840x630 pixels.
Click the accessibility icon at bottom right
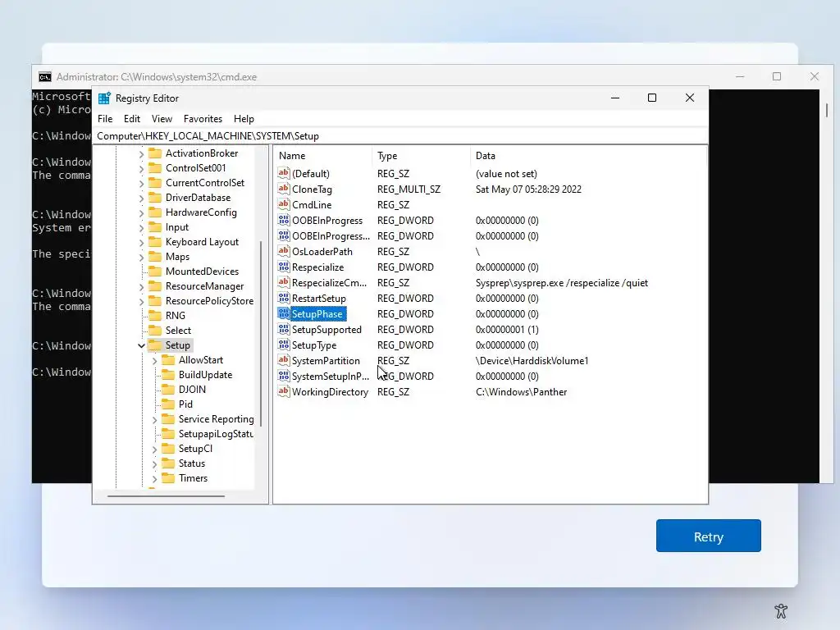[x=781, y=610]
